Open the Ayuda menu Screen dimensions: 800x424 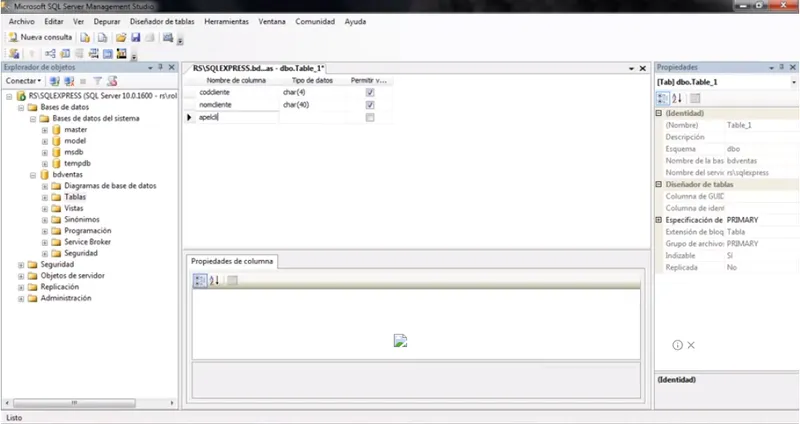pos(355,21)
